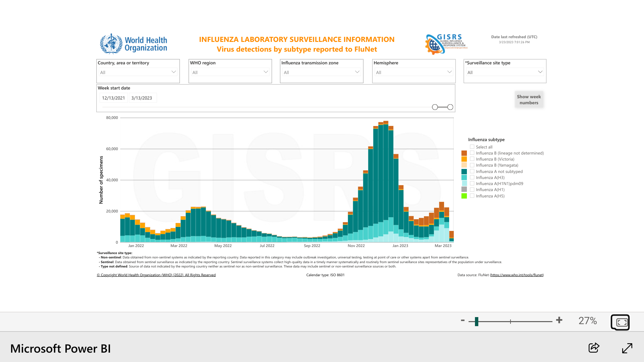
Task: Click the zoom level slider handle
Action: [x=476, y=321]
